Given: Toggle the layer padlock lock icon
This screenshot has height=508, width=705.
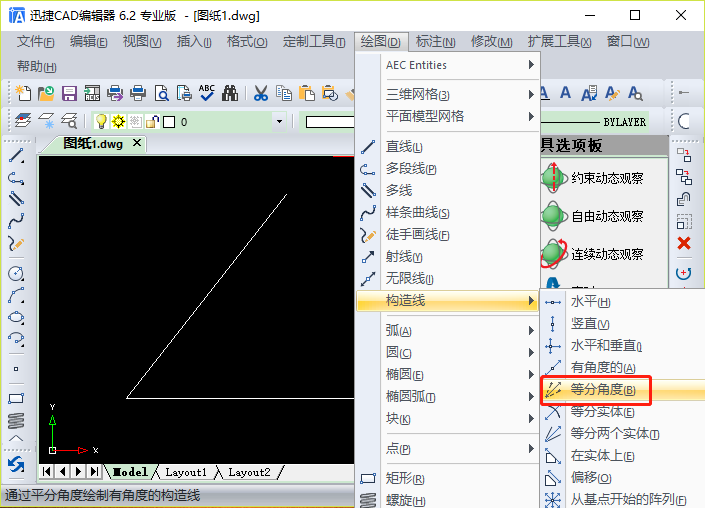Looking at the screenshot, I should [x=152, y=121].
